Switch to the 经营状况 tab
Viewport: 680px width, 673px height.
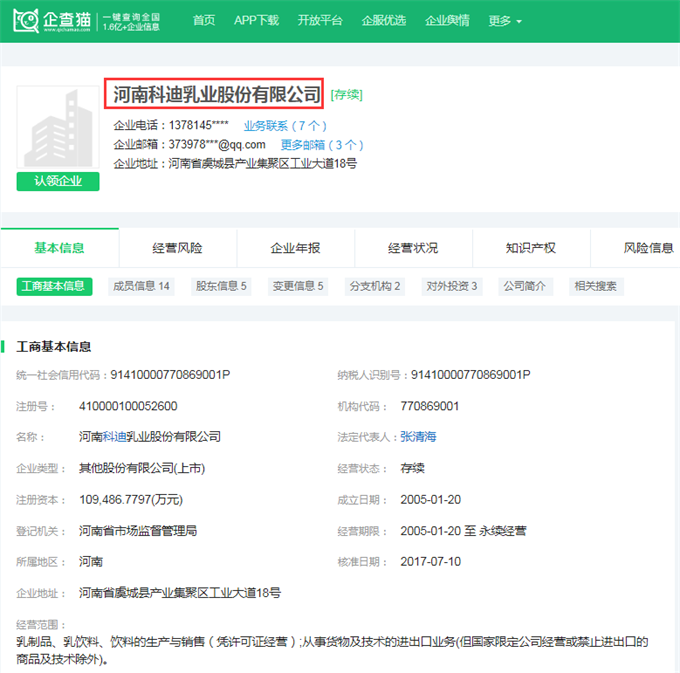(x=413, y=248)
